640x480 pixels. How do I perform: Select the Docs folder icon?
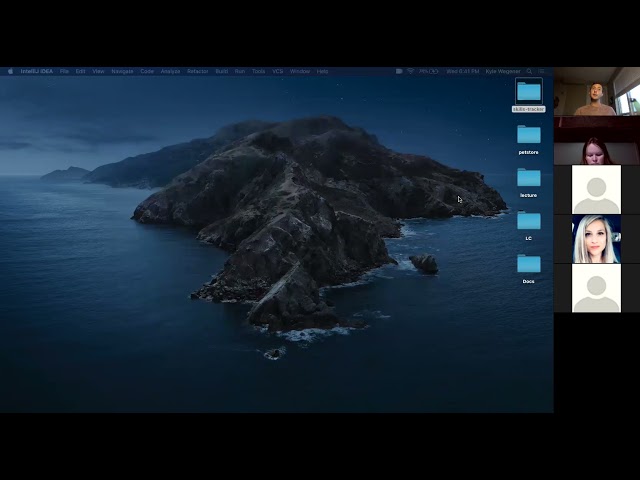(529, 264)
